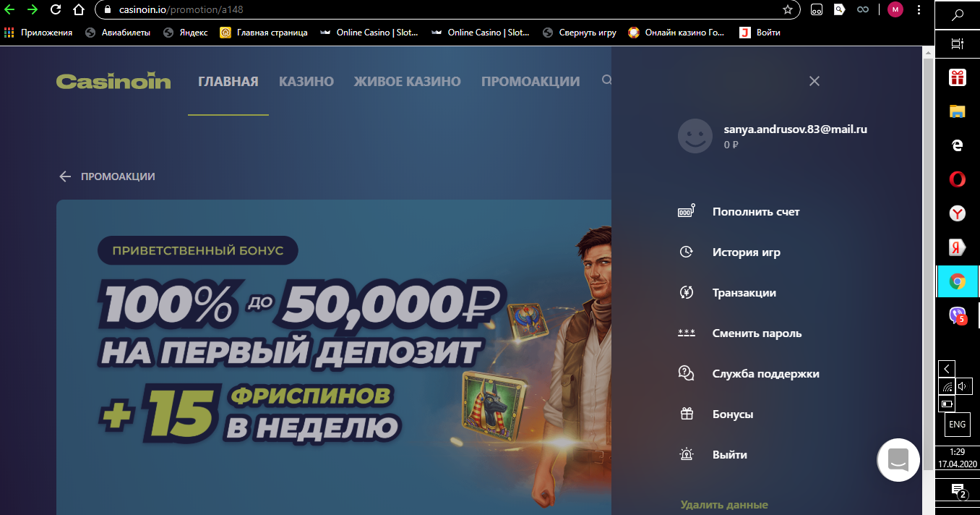Viewport: 980px width, 515px height.
Task: Open the Chrome profile avatar M
Action: coord(895,10)
